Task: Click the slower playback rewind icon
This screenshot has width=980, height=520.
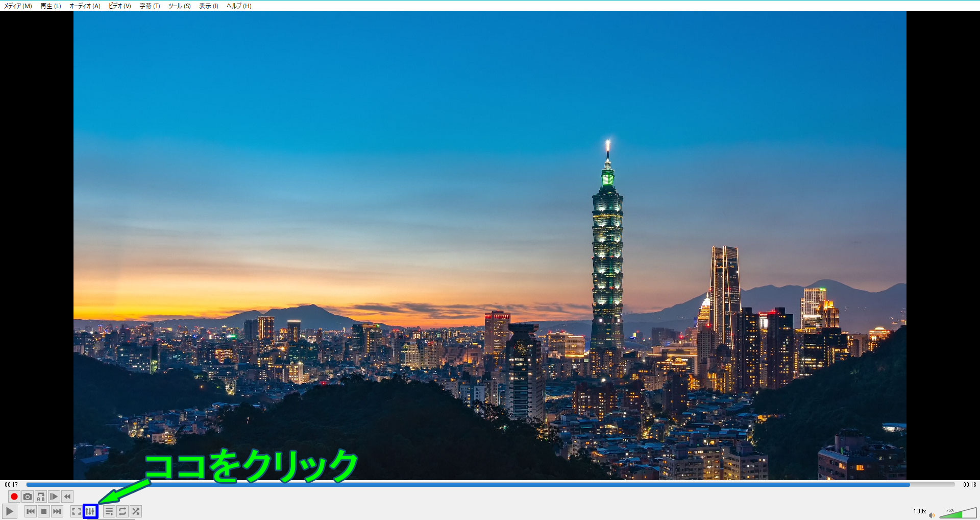Action: (67, 497)
